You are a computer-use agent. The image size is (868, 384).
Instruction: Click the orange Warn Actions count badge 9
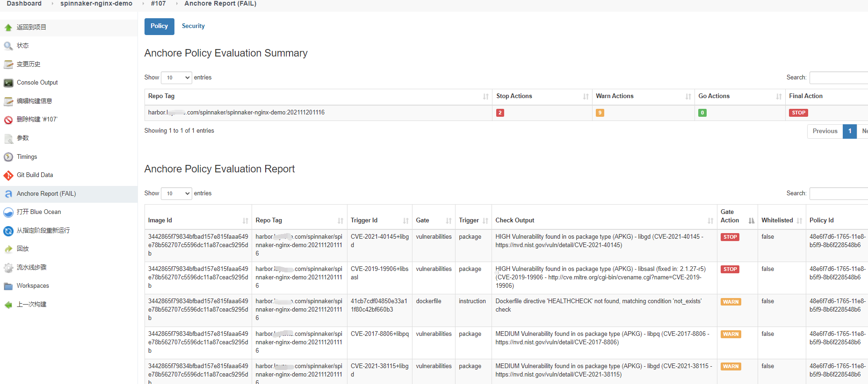600,113
